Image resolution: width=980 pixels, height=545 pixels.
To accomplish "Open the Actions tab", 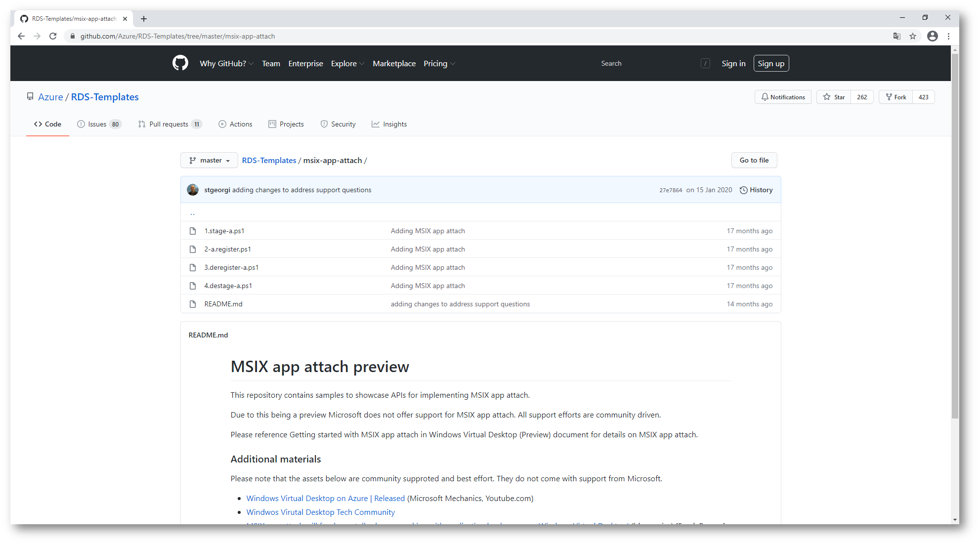I will coord(235,124).
